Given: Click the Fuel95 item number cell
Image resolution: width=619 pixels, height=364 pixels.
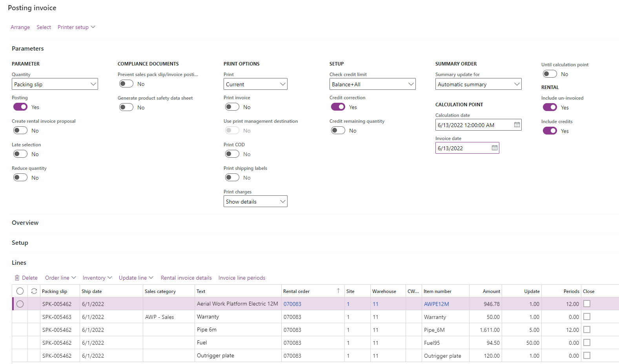Looking at the screenshot, I should 446,343.
